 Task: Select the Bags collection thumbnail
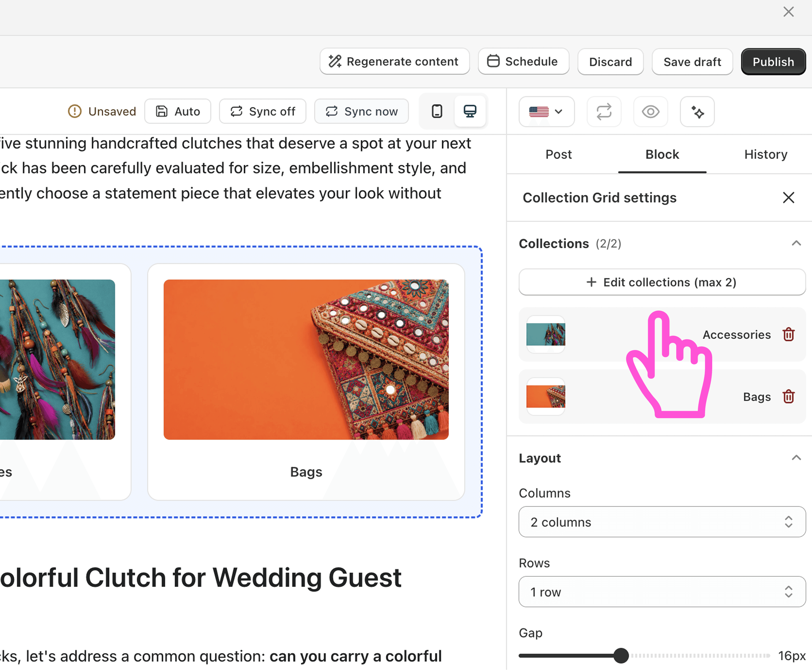[x=546, y=397]
